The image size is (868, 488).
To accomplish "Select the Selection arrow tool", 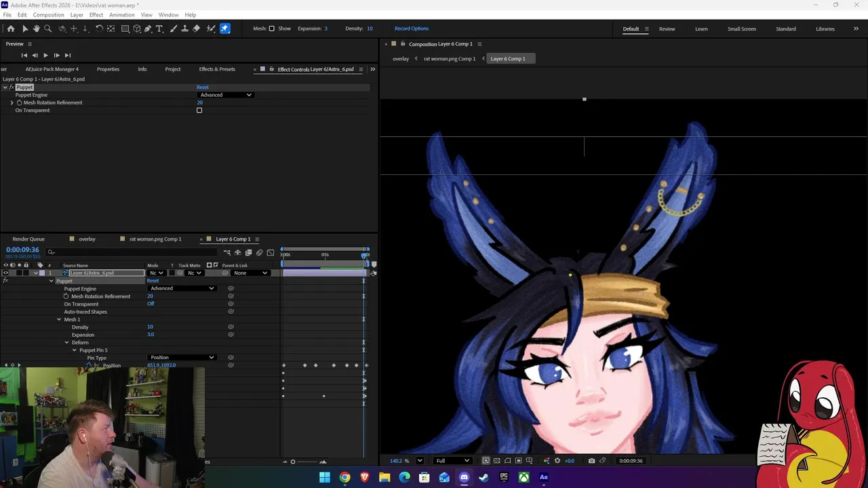I will (x=24, y=28).
